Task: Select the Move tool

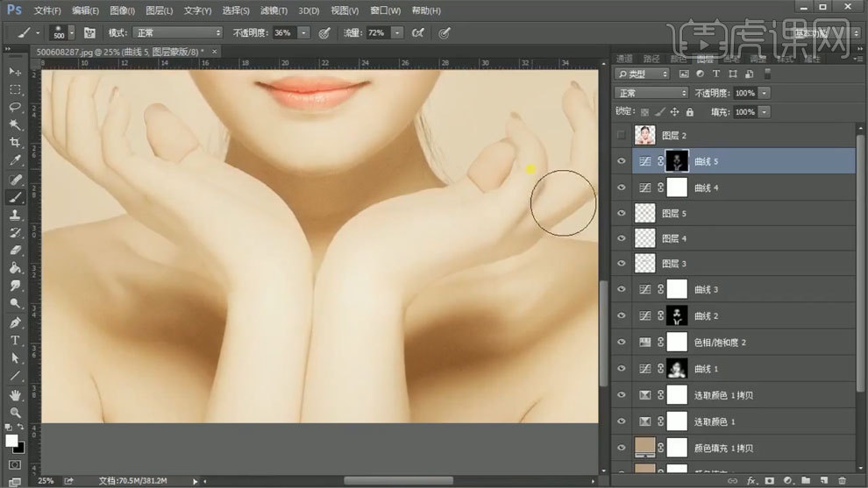Action: [x=15, y=71]
